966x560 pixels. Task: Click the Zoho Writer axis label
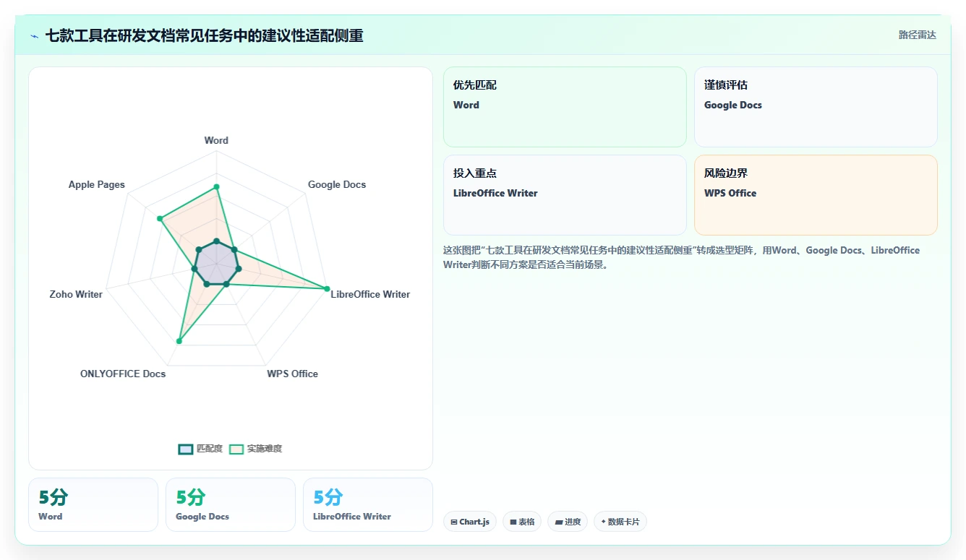(76, 294)
